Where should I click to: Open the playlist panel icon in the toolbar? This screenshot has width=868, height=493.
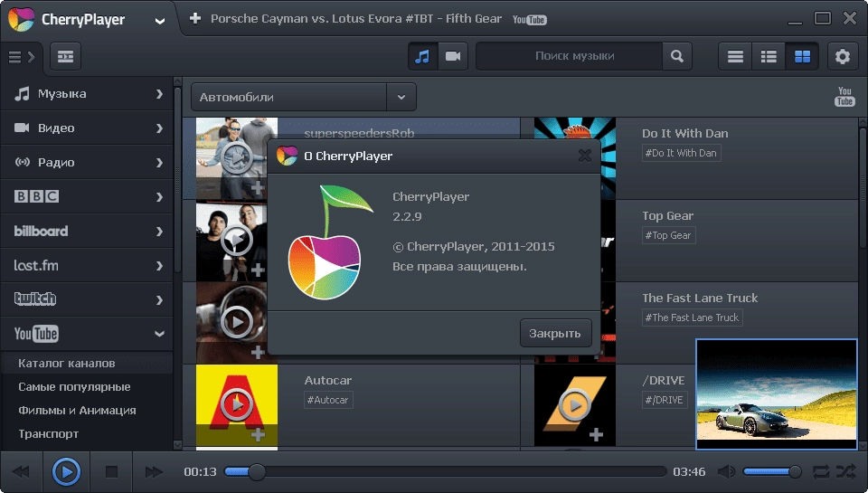65,56
